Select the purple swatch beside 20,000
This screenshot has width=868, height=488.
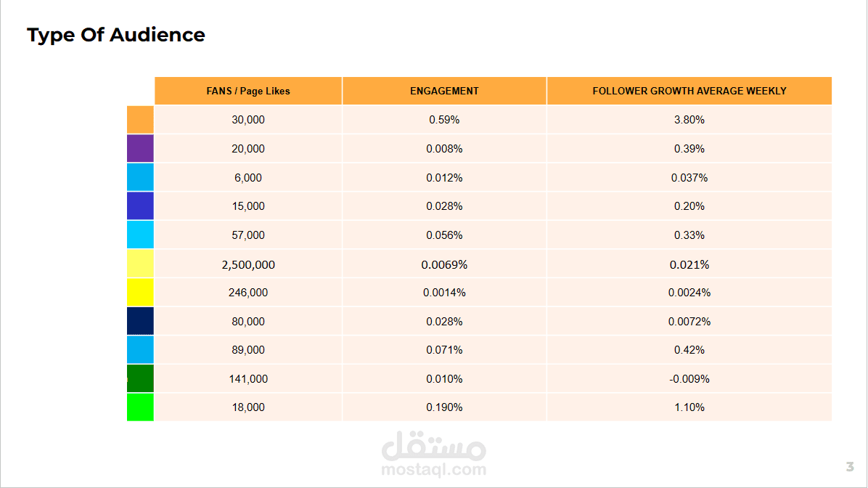click(x=140, y=148)
